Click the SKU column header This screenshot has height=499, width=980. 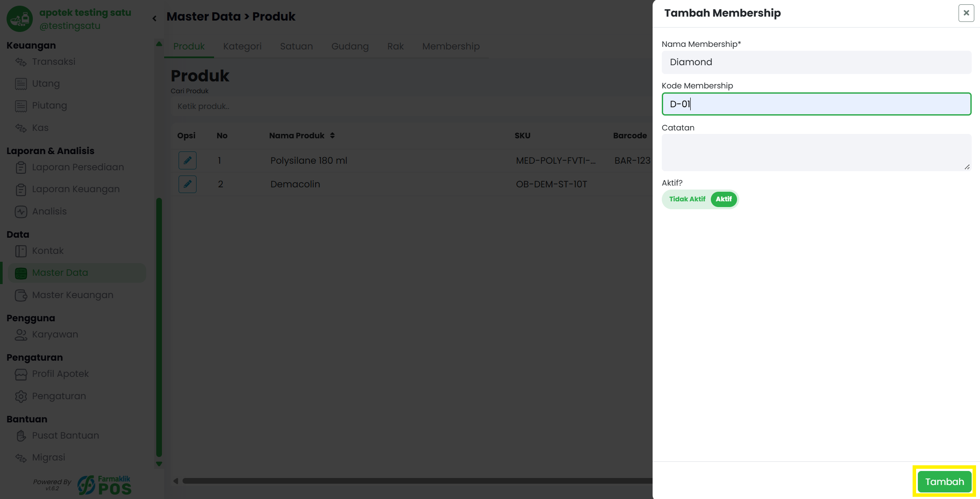[x=522, y=136]
